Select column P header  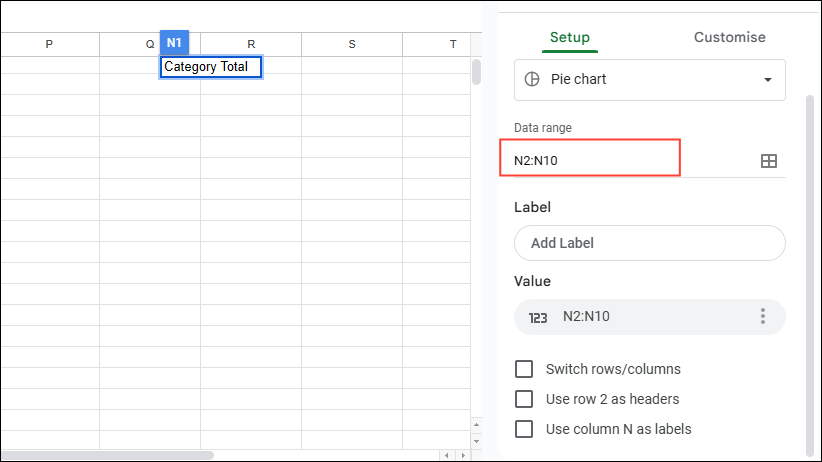click(x=49, y=44)
